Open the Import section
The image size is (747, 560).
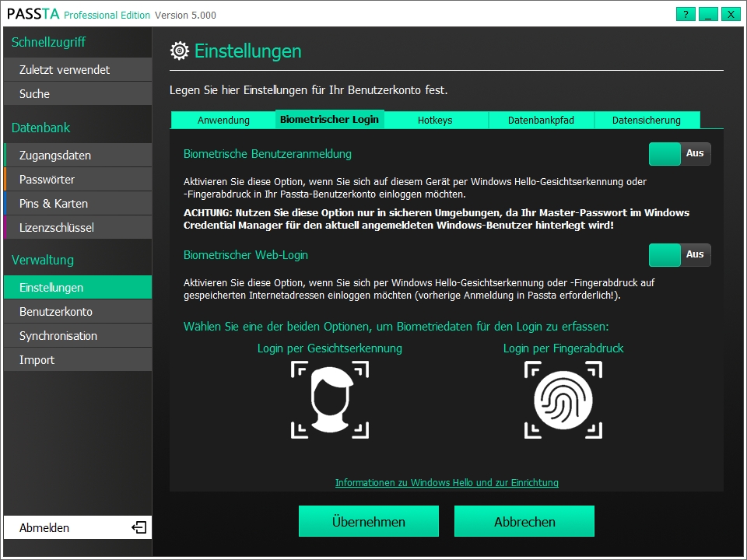(x=78, y=360)
